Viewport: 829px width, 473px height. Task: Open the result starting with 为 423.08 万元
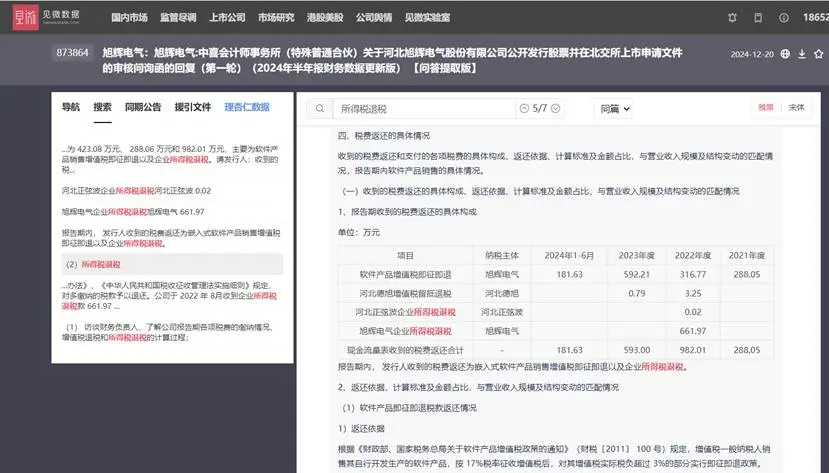coord(170,159)
